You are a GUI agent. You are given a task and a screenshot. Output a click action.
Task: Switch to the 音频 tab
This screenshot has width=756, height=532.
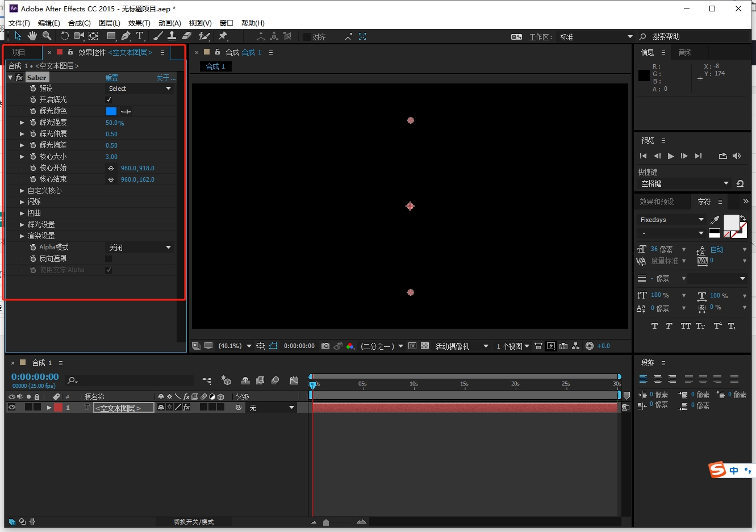[x=685, y=52]
